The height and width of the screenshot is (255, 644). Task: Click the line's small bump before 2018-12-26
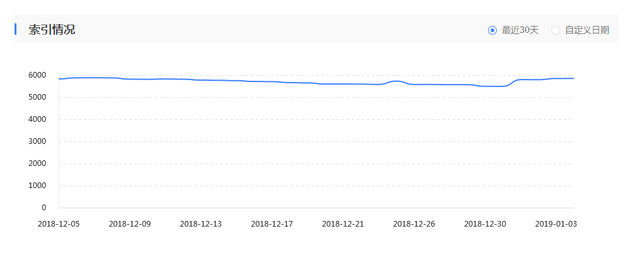pyautogui.click(x=397, y=81)
